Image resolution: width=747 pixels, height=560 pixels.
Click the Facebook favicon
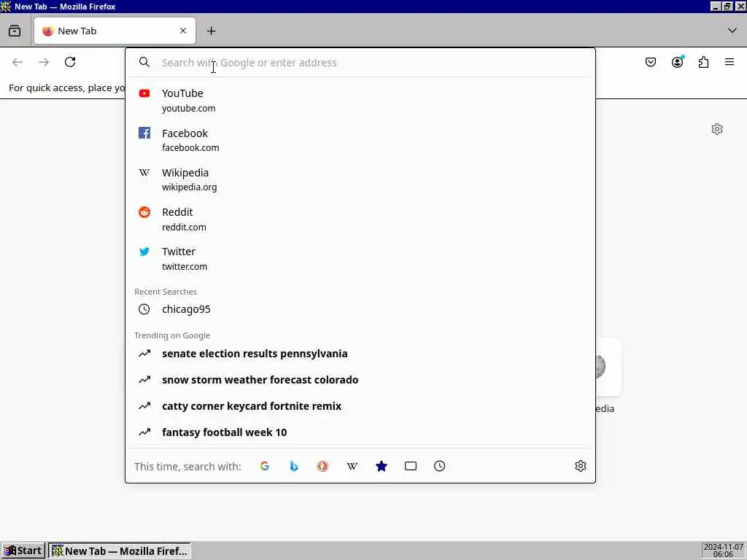tap(144, 133)
